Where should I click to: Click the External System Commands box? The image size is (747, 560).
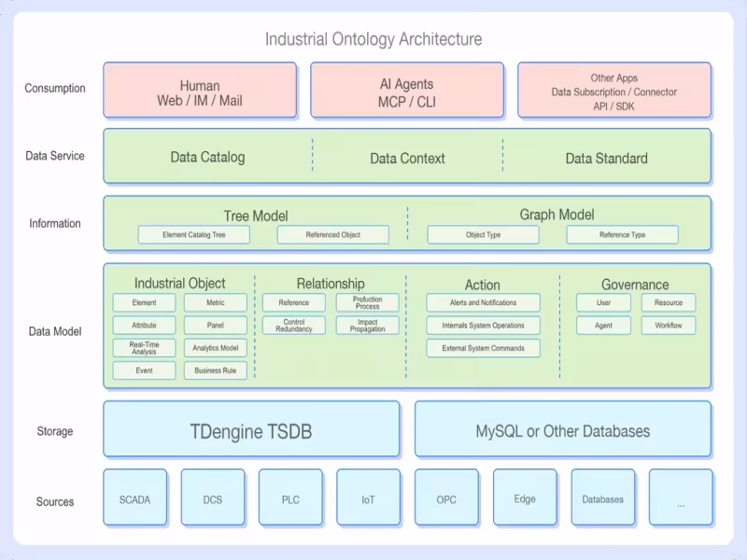click(483, 348)
